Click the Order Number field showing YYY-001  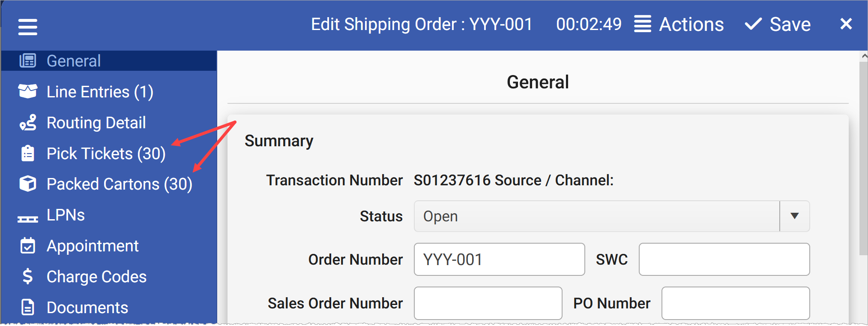pyautogui.click(x=499, y=259)
